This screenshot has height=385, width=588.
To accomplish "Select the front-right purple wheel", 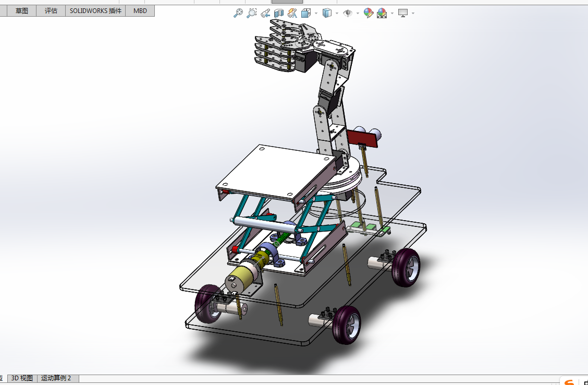I will (347, 325).
